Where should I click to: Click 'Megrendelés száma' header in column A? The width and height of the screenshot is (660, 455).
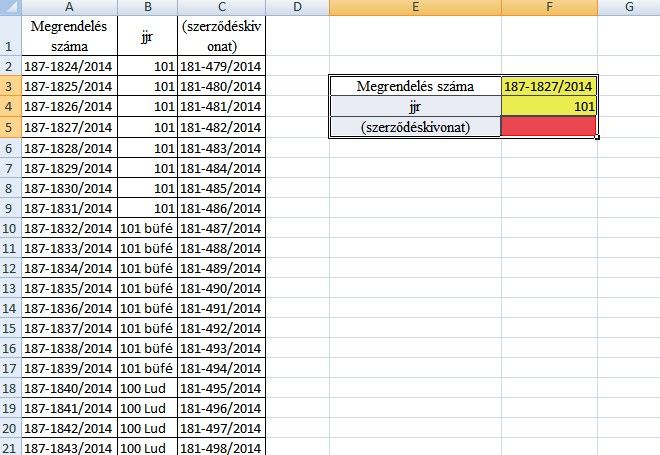[69, 36]
